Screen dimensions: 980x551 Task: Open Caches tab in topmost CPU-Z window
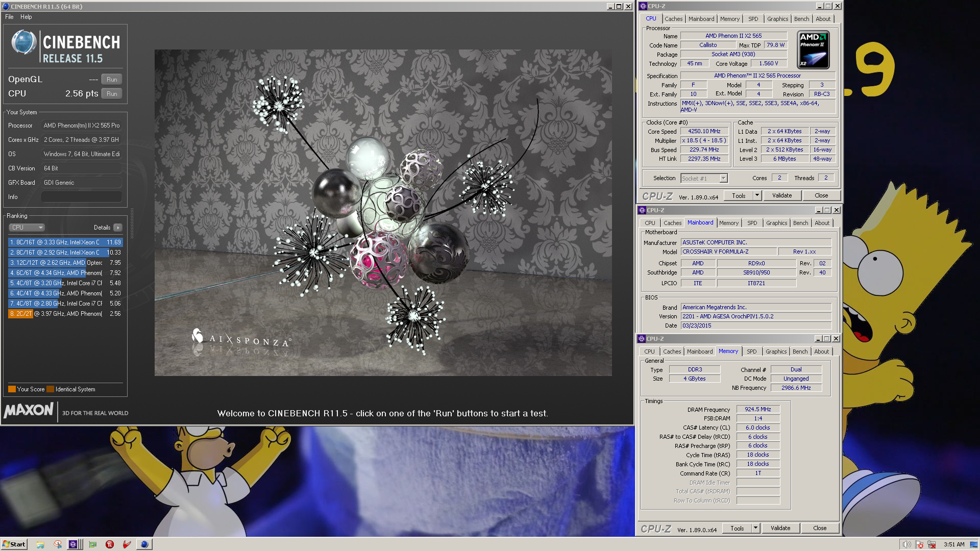point(673,19)
